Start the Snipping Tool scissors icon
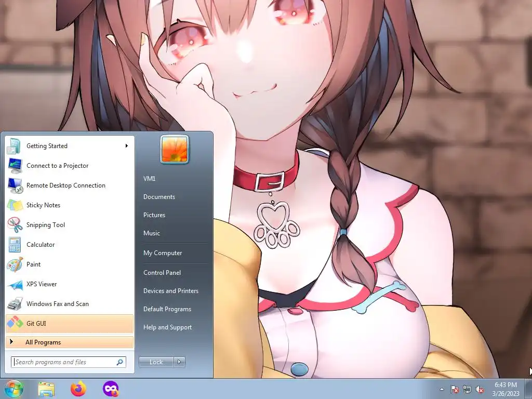 15,224
